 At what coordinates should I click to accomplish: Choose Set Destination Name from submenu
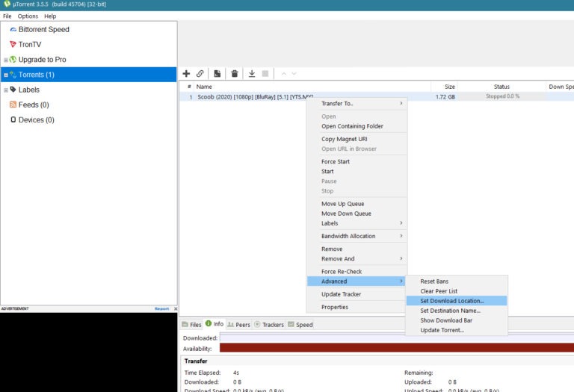(457, 311)
